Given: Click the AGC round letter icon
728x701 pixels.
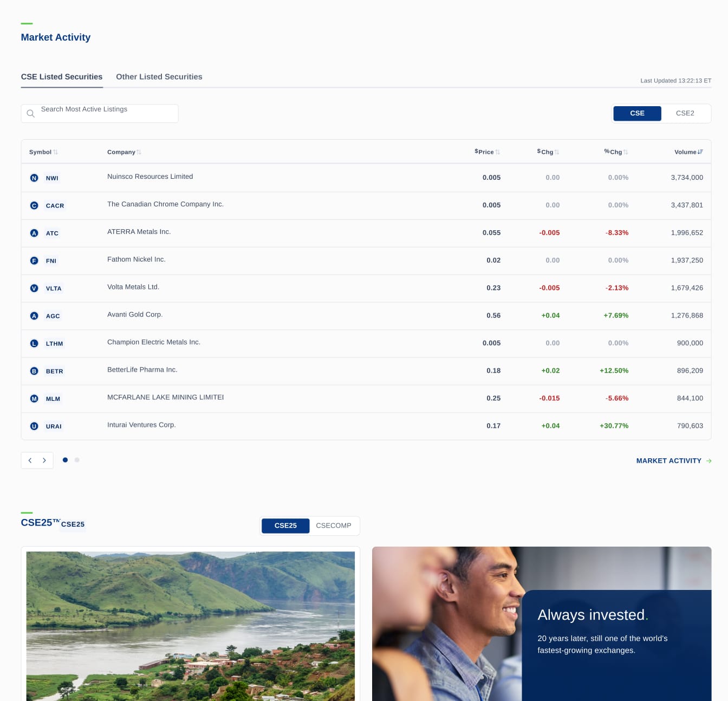Looking at the screenshot, I should pos(34,316).
